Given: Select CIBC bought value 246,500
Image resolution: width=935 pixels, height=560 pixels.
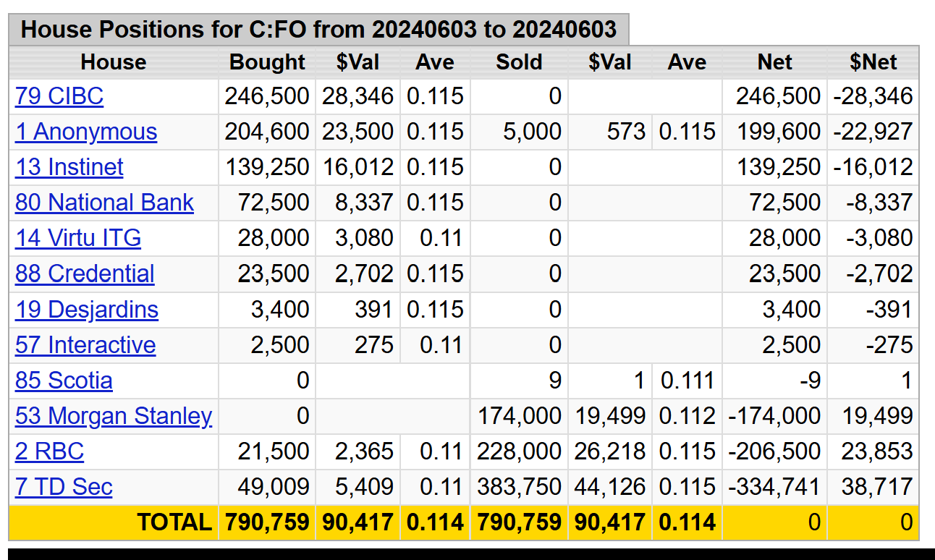Looking at the screenshot, I should coord(267,96).
